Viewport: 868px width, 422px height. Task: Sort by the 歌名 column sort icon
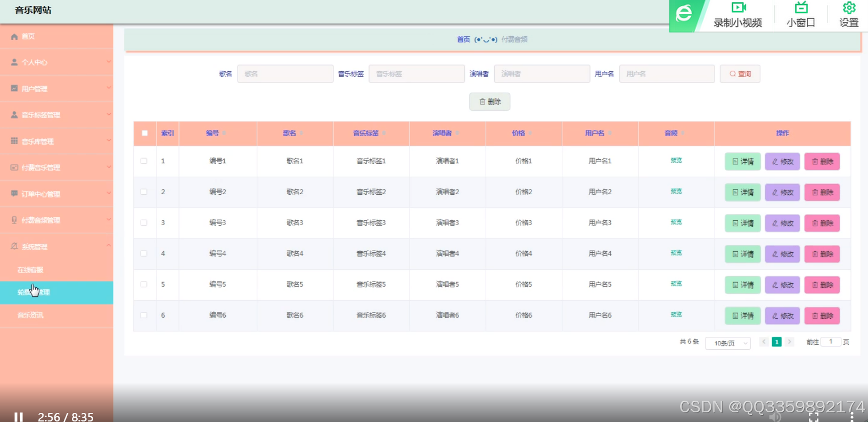(x=301, y=133)
